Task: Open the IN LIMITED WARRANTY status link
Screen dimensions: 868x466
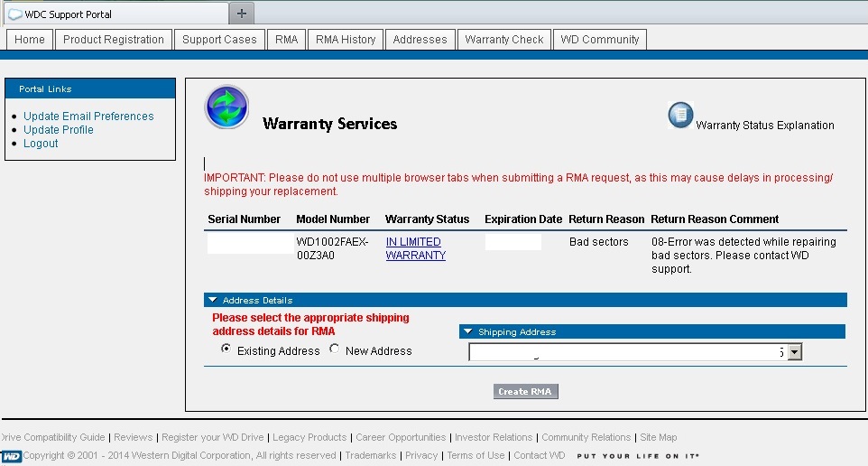Action: pos(416,248)
